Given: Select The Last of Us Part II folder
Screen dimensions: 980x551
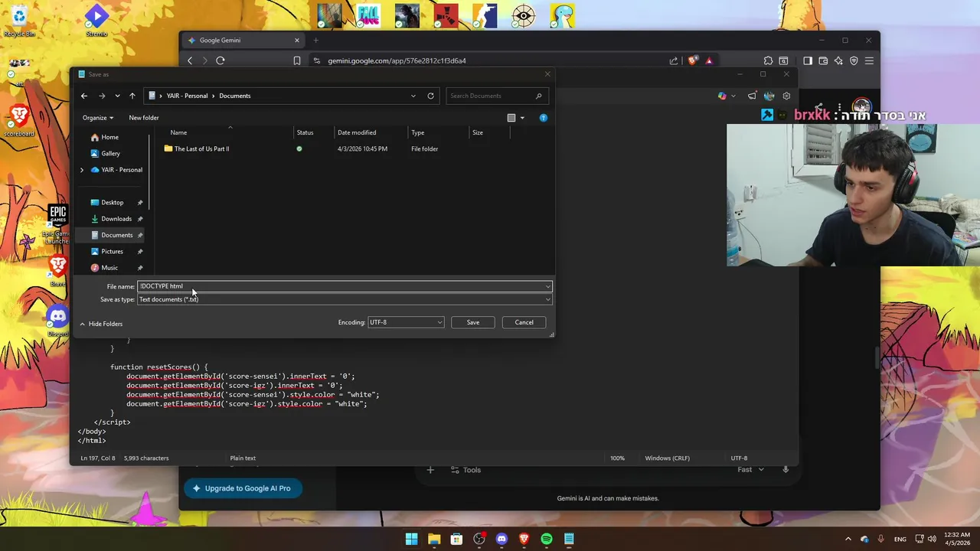Looking at the screenshot, I should click(x=201, y=148).
